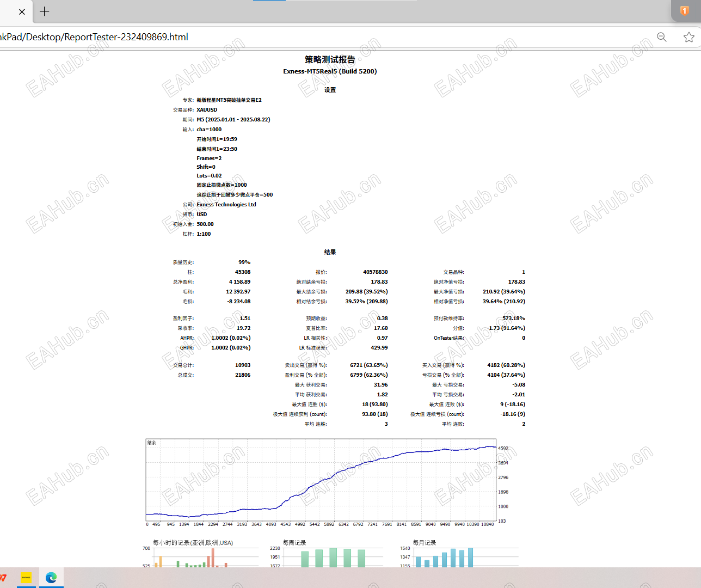701x588 pixels.
Task: Close the current browser tab
Action: point(22,11)
